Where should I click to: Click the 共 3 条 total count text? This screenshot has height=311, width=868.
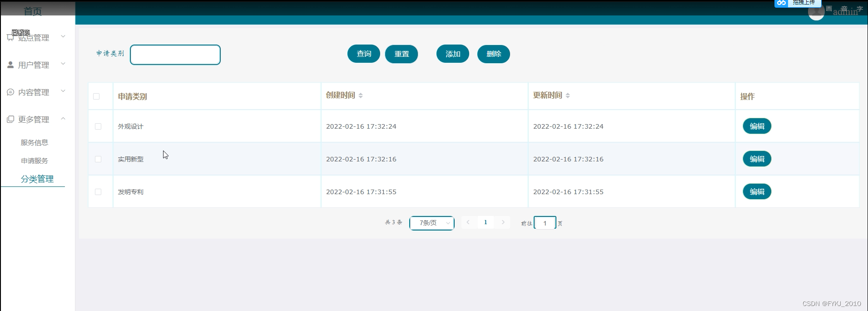(x=394, y=222)
